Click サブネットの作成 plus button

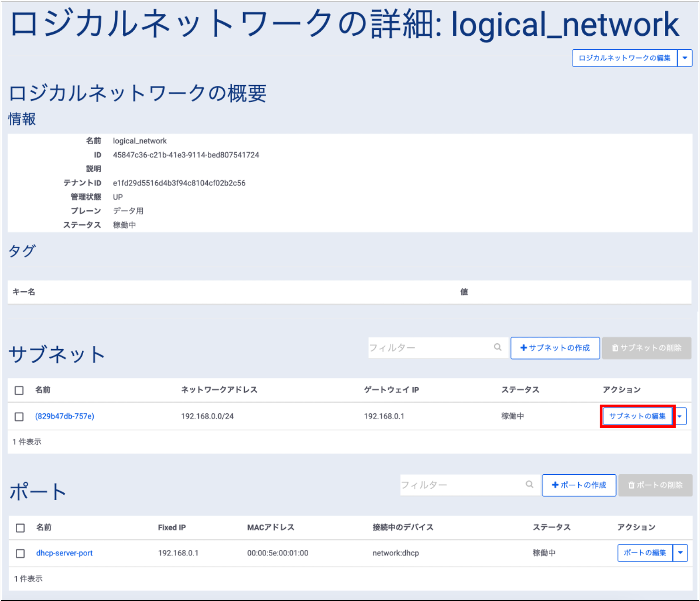click(555, 348)
